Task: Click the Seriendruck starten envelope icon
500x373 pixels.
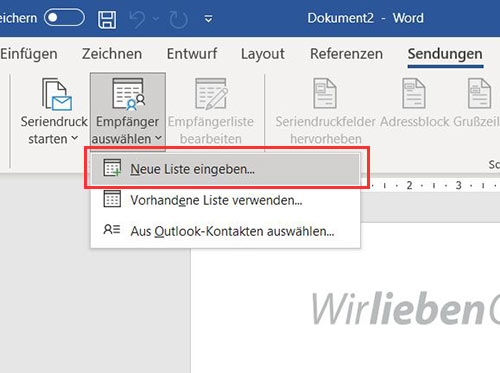Action: [x=57, y=94]
